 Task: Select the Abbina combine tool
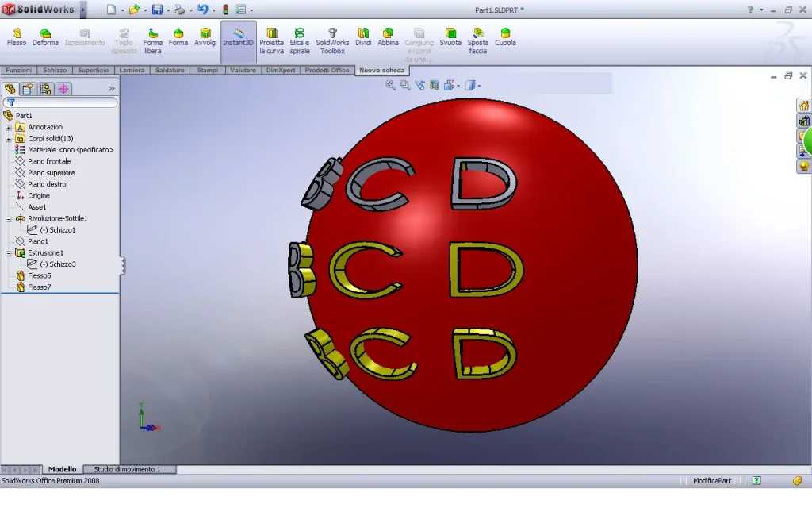[388, 38]
